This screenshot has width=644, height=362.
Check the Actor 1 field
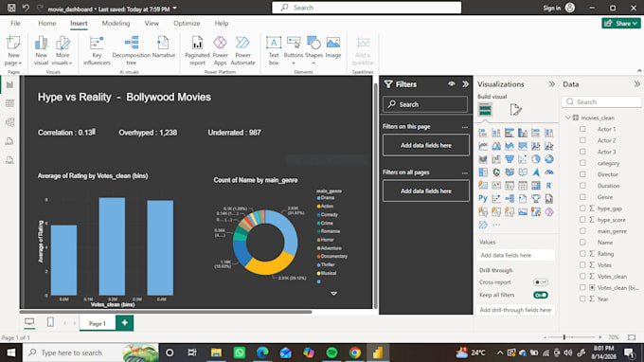[582, 129]
